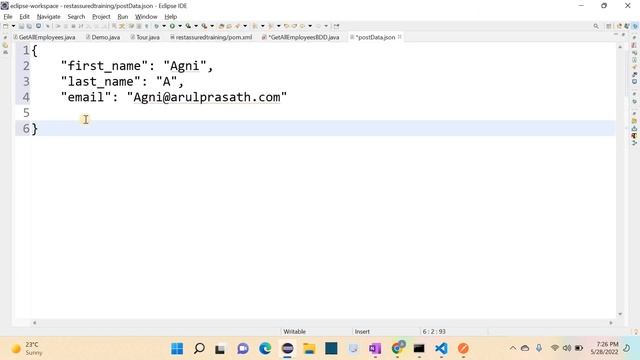Click the Coverage toolbar icon
The width and height of the screenshot is (640, 360).
[188, 26]
